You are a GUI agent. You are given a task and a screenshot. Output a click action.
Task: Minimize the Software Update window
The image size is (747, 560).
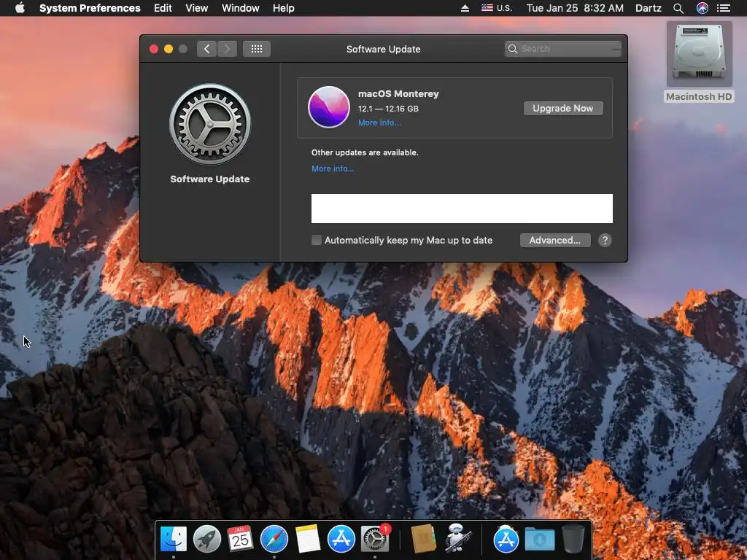(169, 49)
